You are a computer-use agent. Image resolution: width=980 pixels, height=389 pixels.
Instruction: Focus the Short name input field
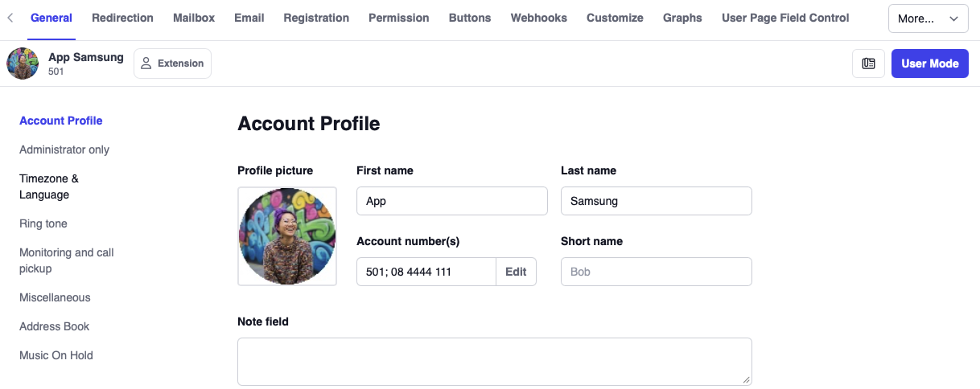656,272
